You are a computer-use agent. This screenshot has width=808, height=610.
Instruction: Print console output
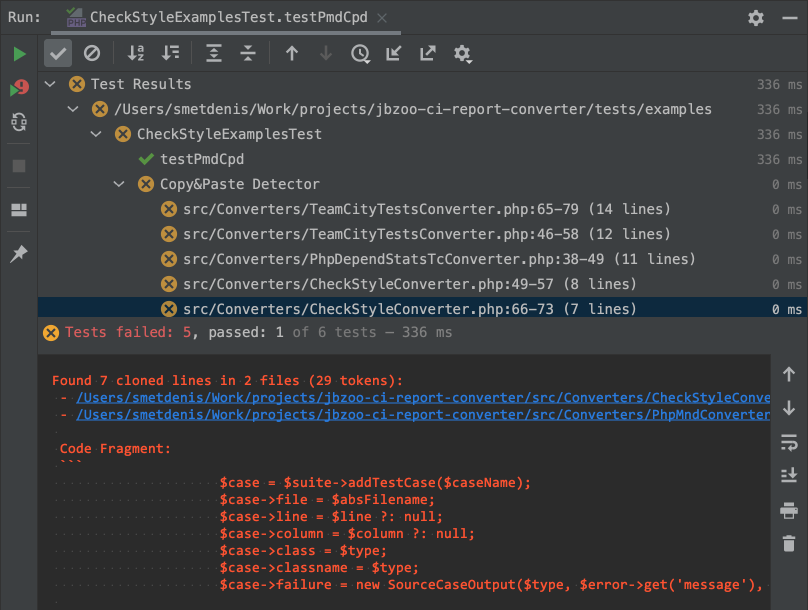pyautogui.click(x=788, y=510)
